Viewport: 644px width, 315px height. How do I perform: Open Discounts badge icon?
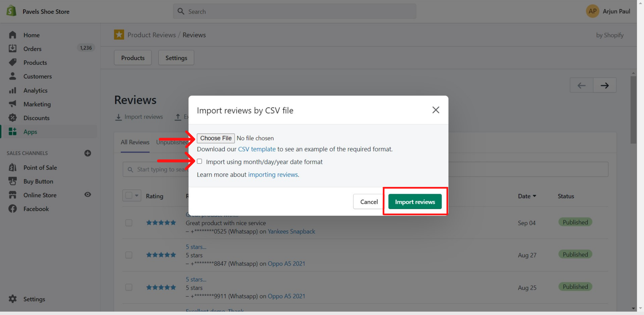pyautogui.click(x=13, y=118)
